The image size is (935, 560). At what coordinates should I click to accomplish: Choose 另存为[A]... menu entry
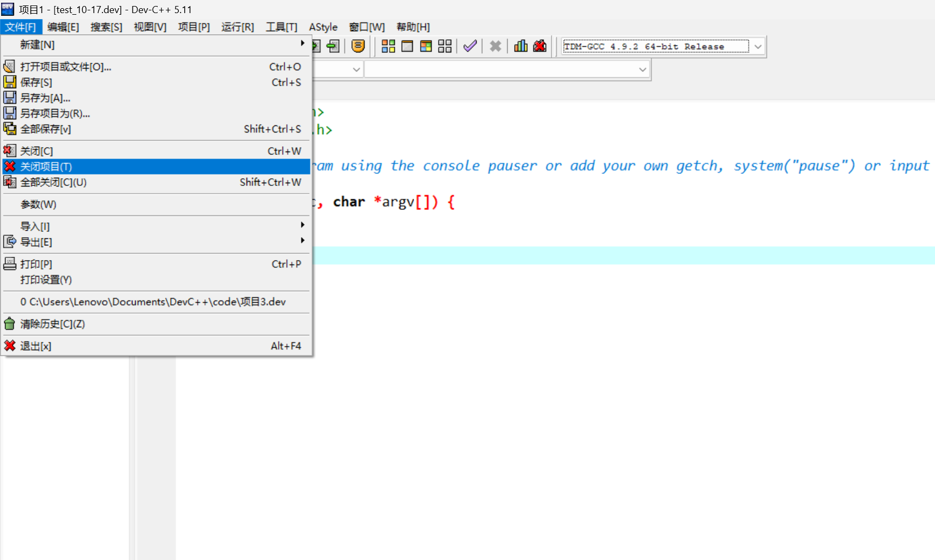point(156,98)
